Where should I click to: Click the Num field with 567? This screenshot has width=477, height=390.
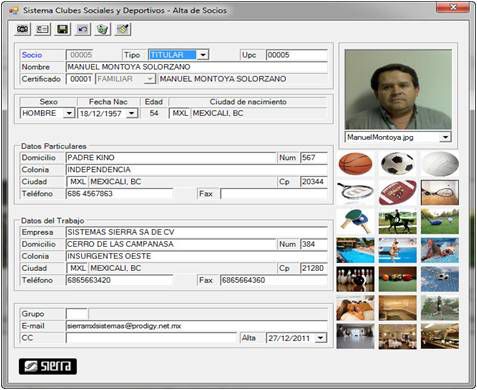pos(314,158)
